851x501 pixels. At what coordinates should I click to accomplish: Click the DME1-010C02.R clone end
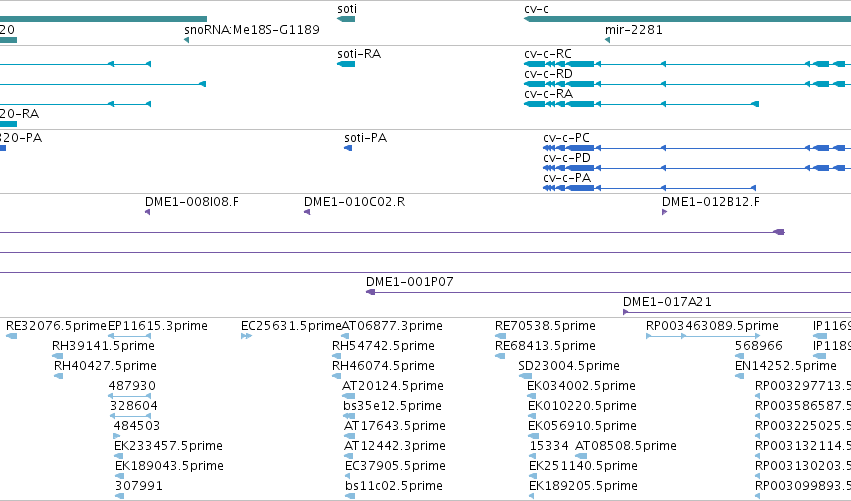point(307,212)
